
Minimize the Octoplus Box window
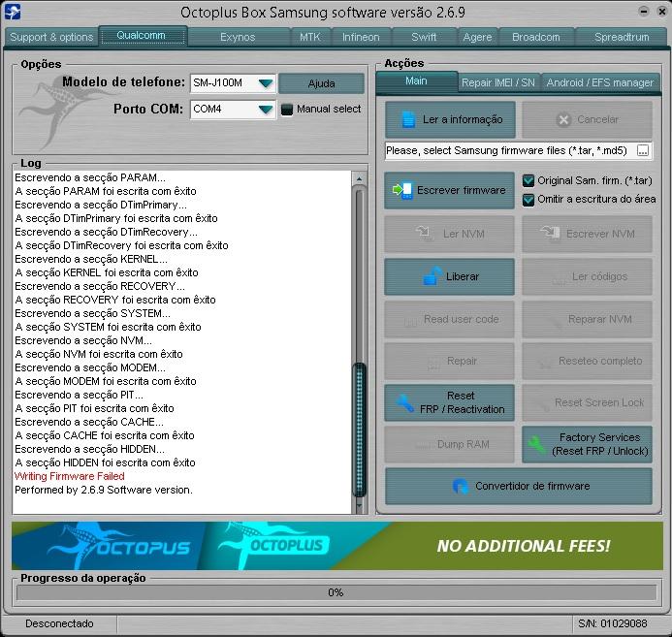tap(643, 12)
